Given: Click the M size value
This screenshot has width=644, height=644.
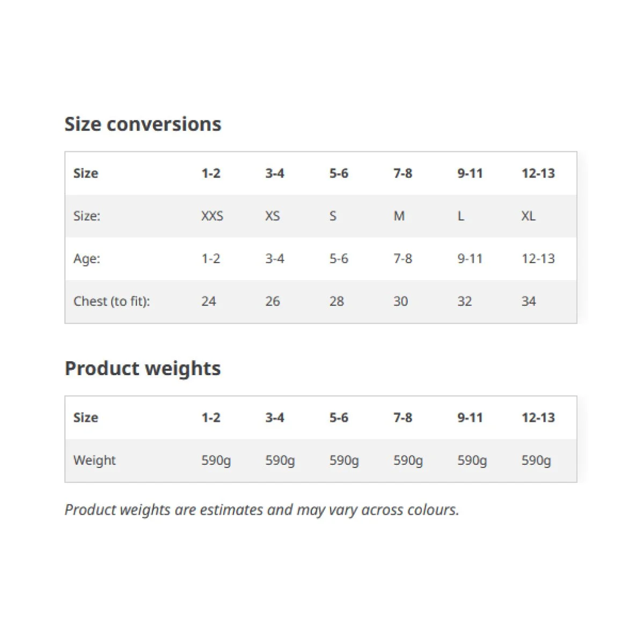Looking at the screenshot, I should pyautogui.click(x=399, y=216).
